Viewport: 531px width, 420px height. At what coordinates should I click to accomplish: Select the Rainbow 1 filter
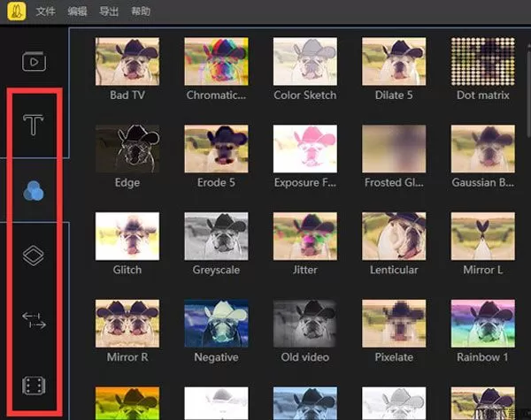482,323
